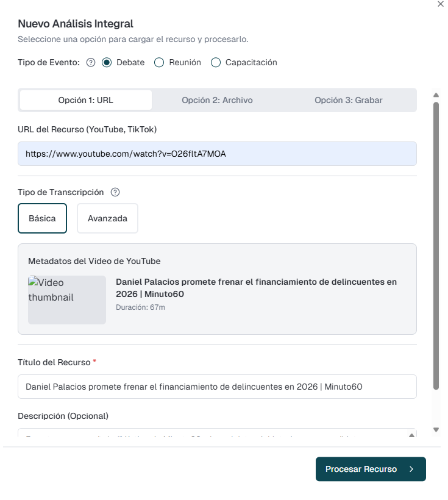Choose Avanzada transcription type

[107, 218]
